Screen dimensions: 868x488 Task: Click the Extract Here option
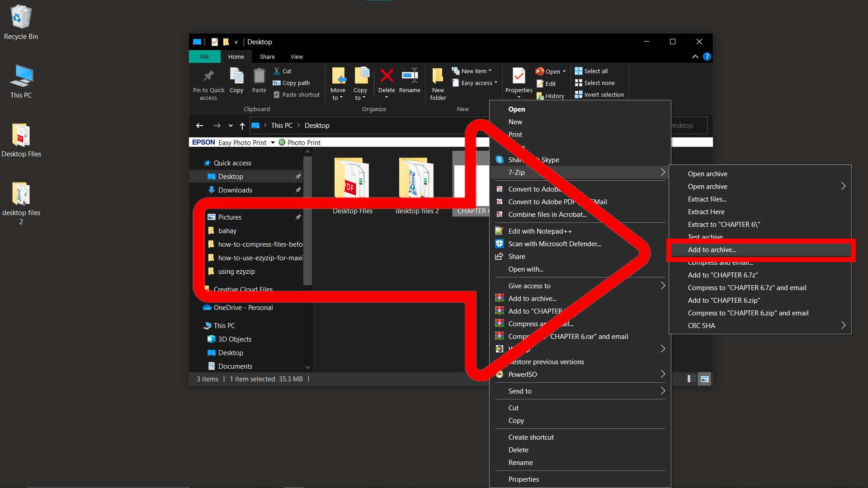tap(705, 211)
